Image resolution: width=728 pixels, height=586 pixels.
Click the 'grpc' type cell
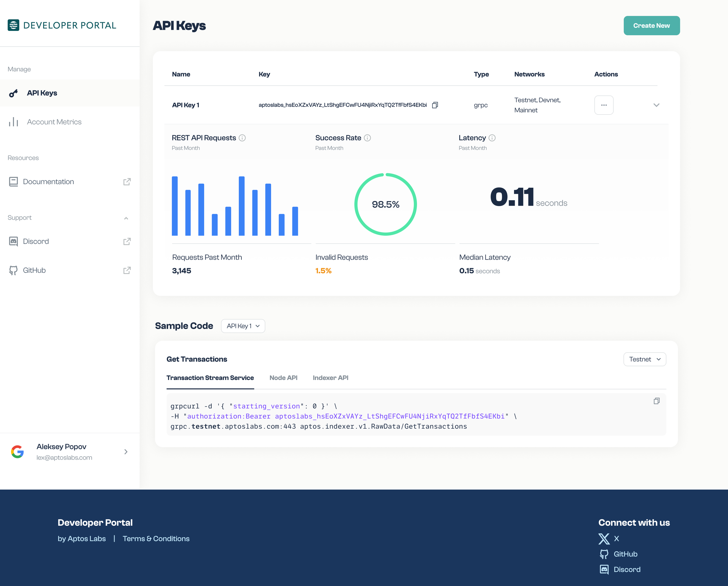click(x=480, y=105)
